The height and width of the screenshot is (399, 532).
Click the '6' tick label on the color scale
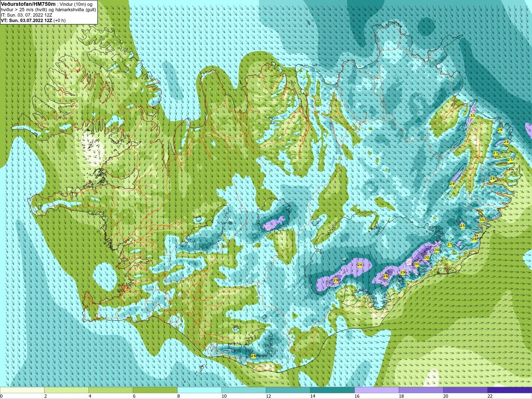click(x=134, y=396)
